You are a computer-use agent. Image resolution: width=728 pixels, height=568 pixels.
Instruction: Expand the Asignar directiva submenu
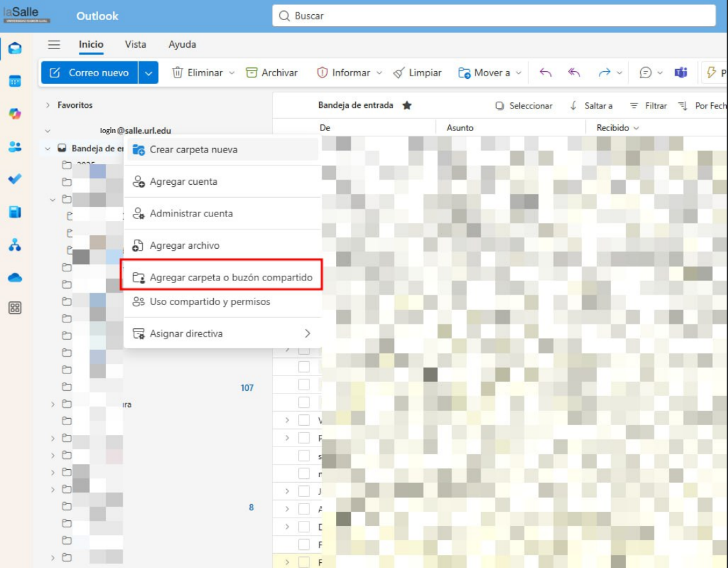[x=307, y=333]
